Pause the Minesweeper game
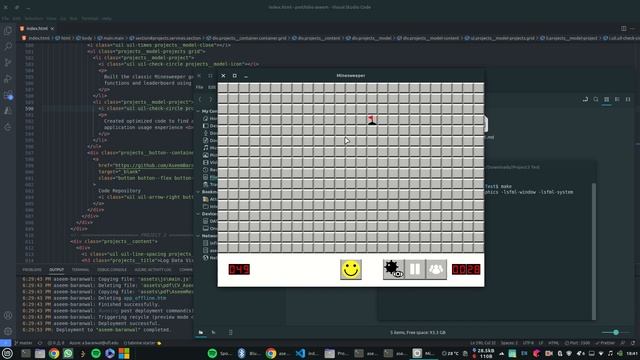640x360 pixels. (415, 269)
